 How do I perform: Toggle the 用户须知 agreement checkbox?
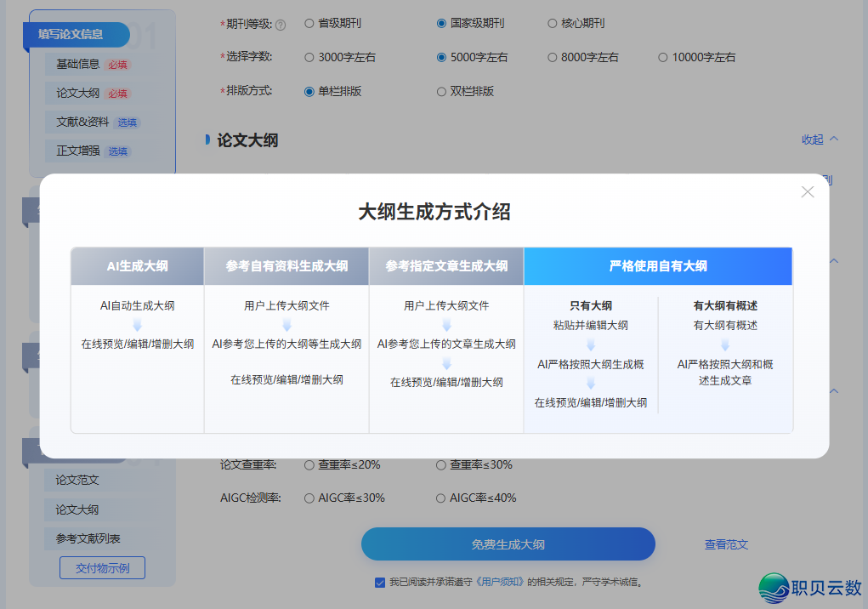coord(380,583)
